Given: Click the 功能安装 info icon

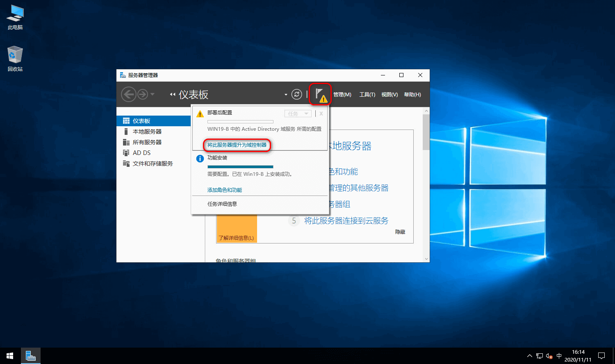Looking at the screenshot, I should pyautogui.click(x=200, y=159).
